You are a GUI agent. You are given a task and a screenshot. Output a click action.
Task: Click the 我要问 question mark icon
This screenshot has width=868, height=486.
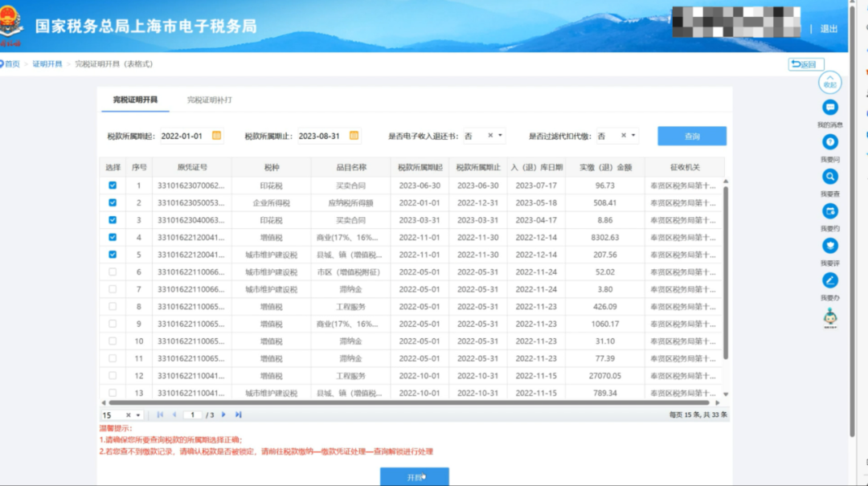(x=830, y=142)
